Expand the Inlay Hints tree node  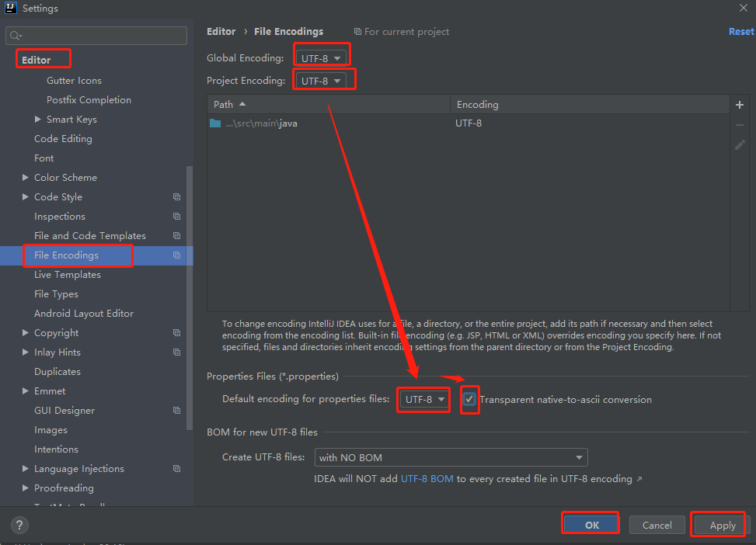coord(26,352)
